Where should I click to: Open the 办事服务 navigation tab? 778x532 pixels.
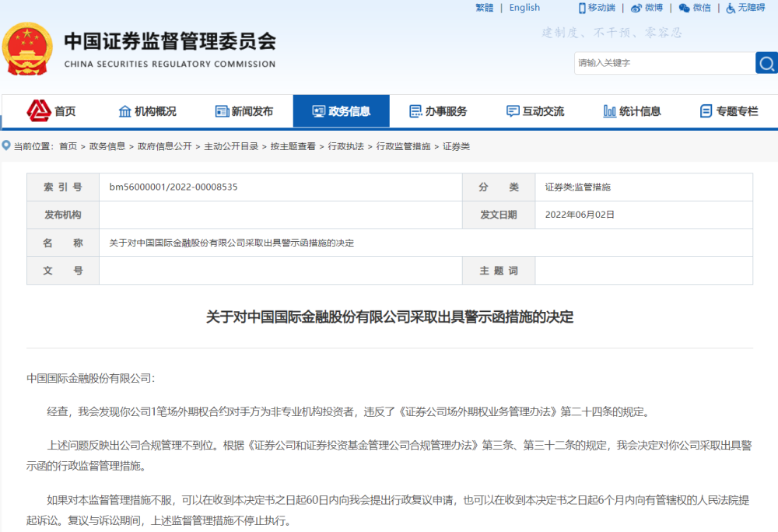coord(438,111)
